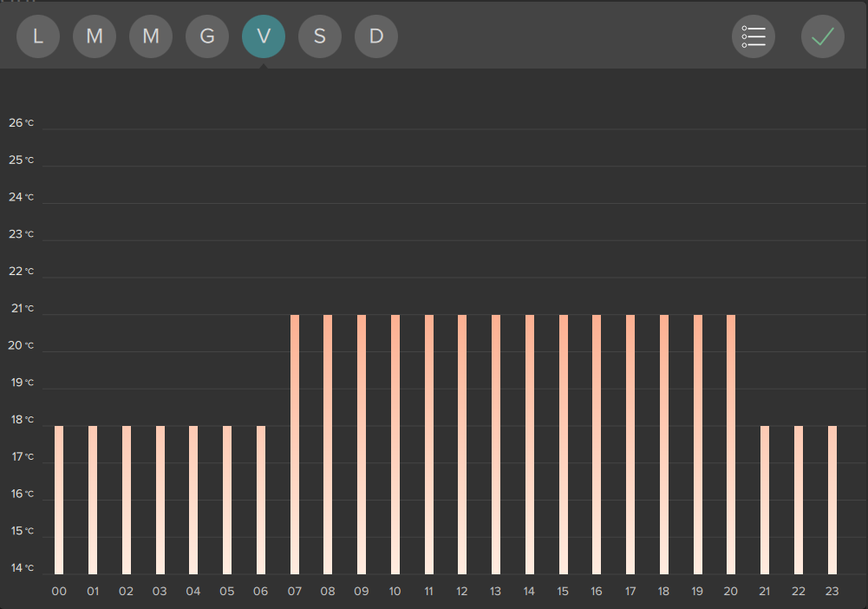Click the temperature bar for hour 07
Screen dimensions: 868x609
(x=295, y=444)
